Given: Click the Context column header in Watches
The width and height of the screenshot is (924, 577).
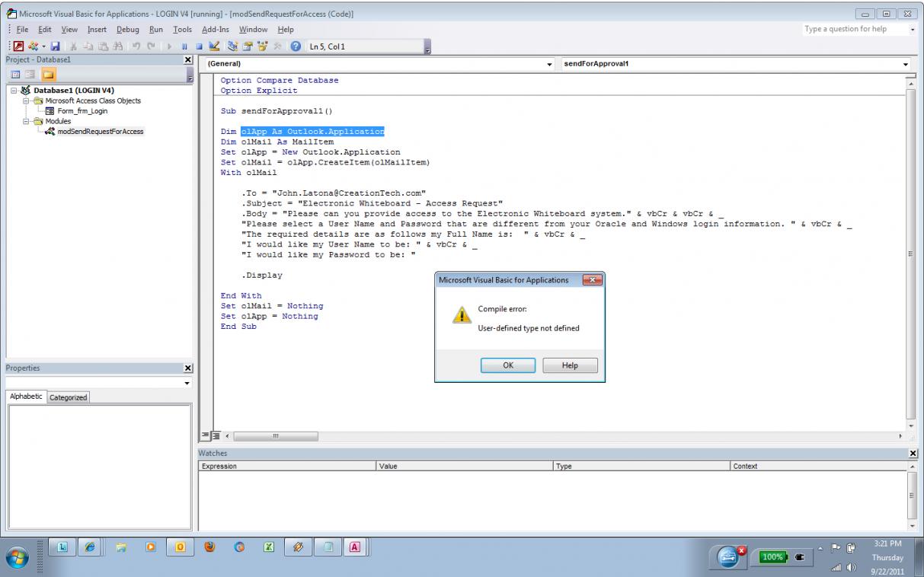Looking at the screenshot, I should [x=818, y=466].
